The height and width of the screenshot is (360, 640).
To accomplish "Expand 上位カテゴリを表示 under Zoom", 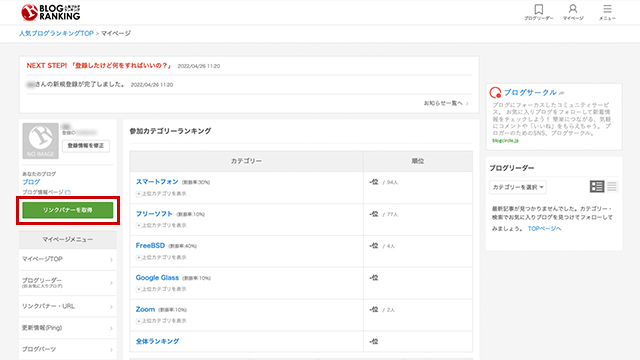I will (162, 321).
